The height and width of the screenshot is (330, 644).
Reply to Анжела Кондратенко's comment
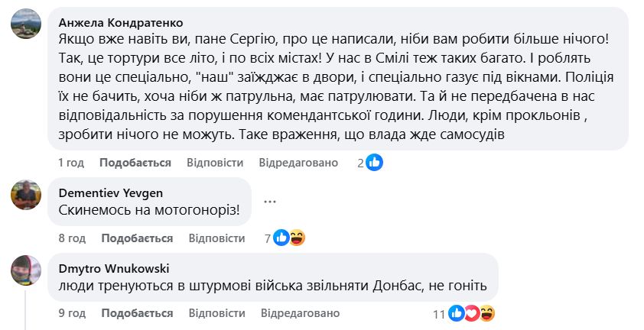coord(215,163)
